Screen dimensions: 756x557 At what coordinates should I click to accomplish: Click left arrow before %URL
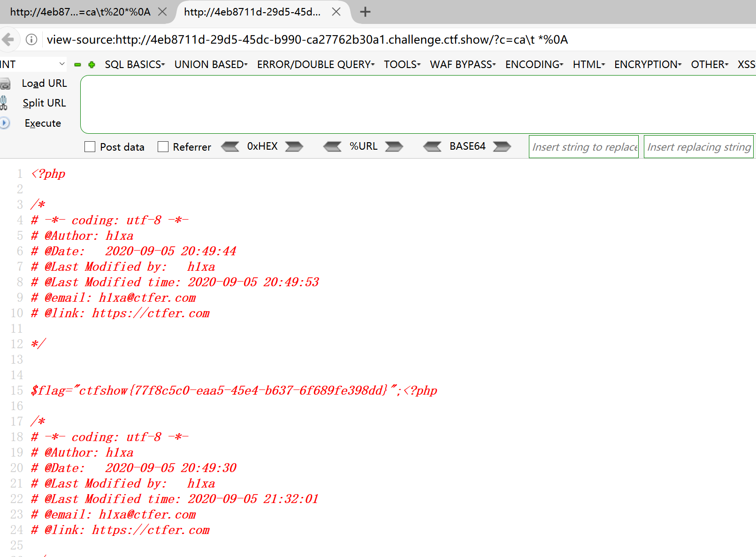(332, 146)
